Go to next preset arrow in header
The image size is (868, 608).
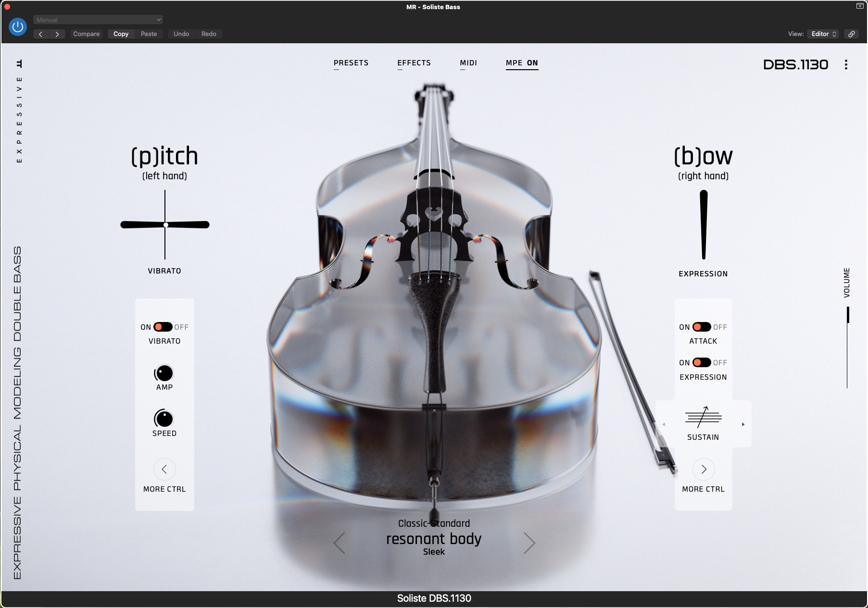[57, 34]
